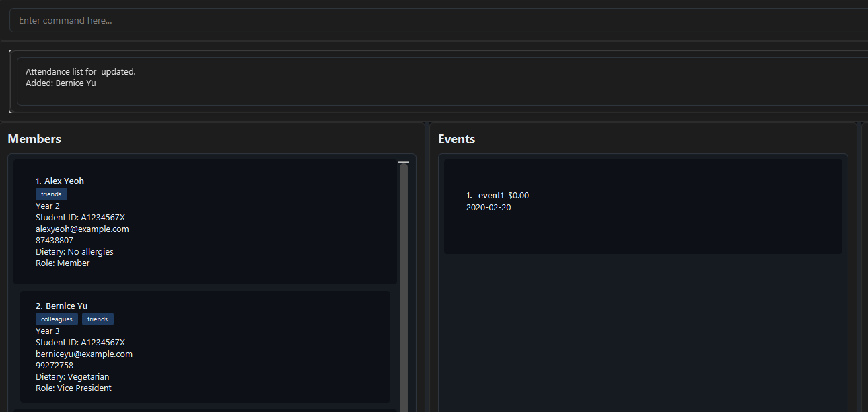The height and width of the screenshot is (412, 868).
Task: Click Dietary: No allergies text
Action: 75,252
